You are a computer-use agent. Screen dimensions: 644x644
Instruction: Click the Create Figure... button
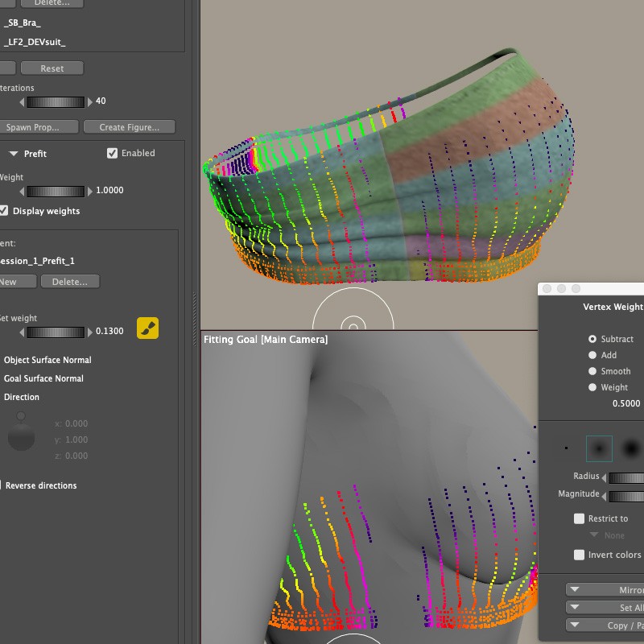pyautogui.click(x=130, y=127)
